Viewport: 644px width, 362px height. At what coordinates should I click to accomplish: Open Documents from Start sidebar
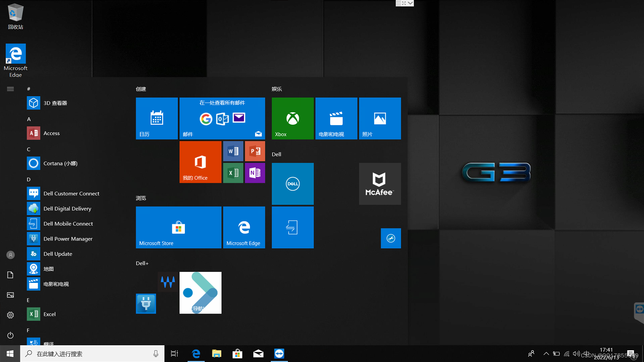[10, 275]
